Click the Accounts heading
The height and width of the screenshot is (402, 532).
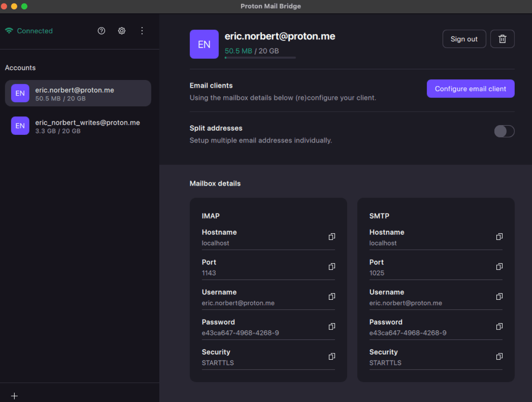pyautogui.click(x=20, y=68)
